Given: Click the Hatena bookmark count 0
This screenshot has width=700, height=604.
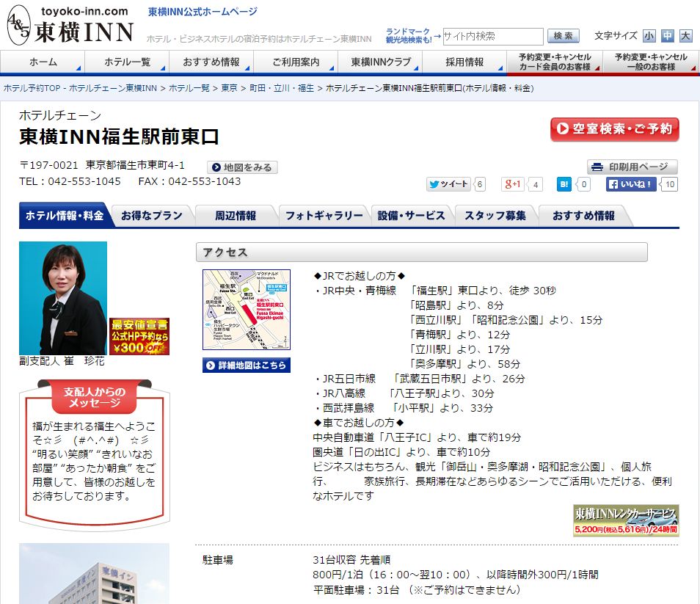Looking at the screenshot, I should (584, 184).
